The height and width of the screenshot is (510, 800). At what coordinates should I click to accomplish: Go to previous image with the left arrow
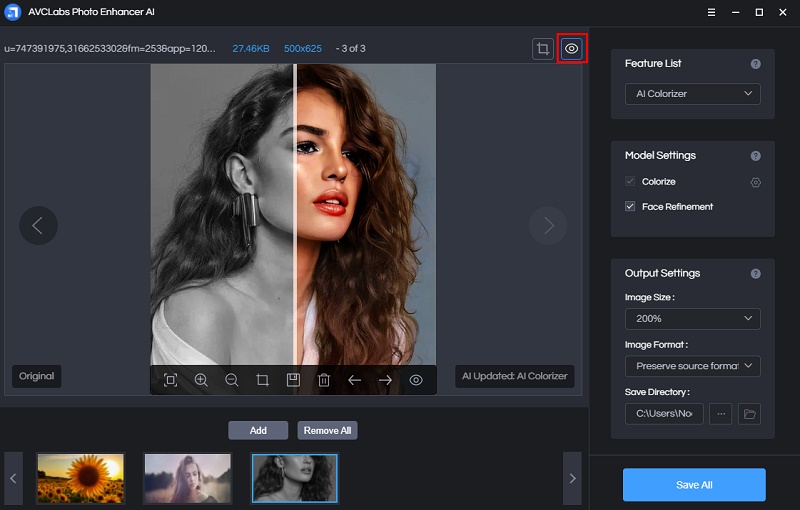pyautogui.click(x=355, y=380)
